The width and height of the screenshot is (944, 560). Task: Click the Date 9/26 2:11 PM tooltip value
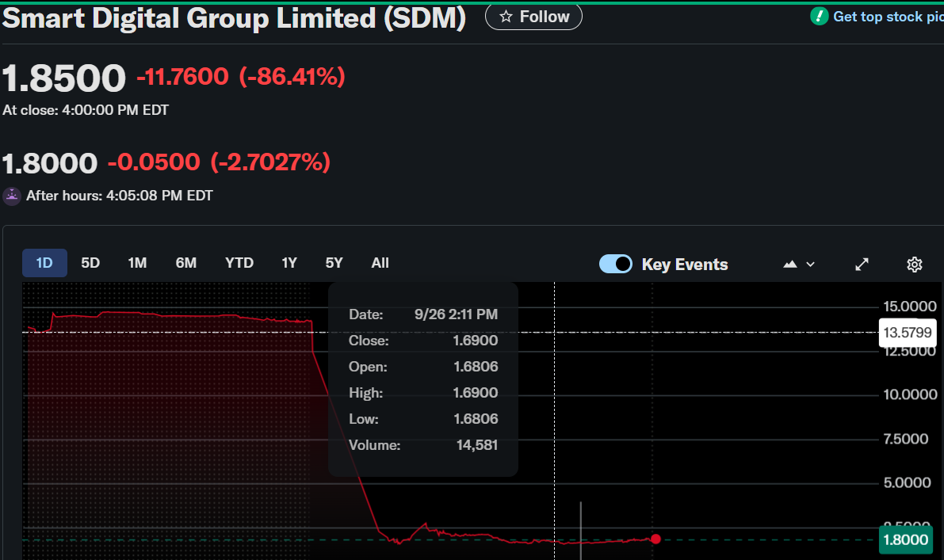(456, 314)
